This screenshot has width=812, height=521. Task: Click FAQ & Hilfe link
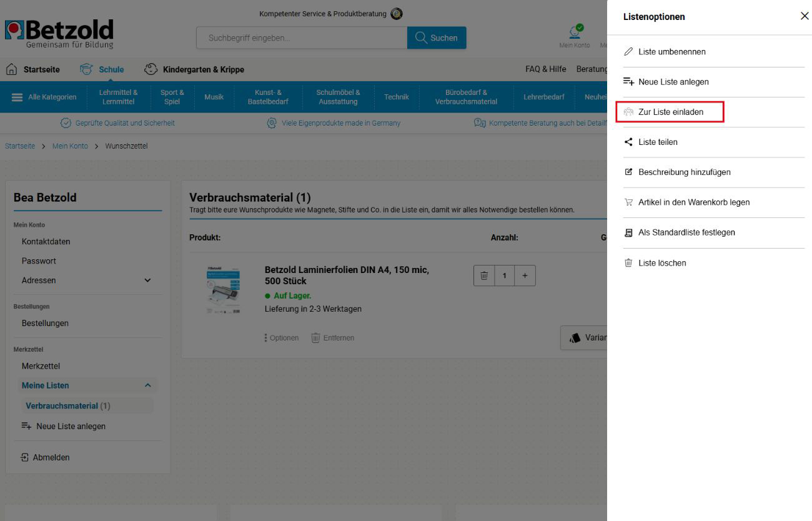(x=546, y=69)
